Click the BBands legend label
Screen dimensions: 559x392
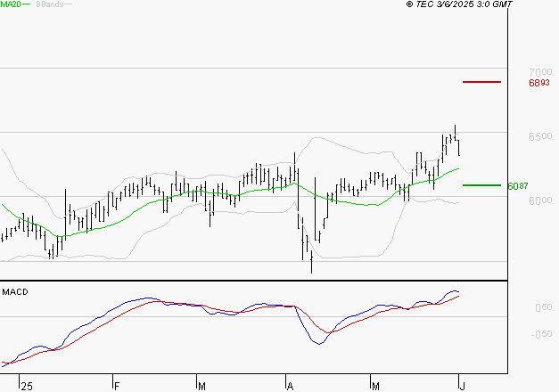coord(50,4)
